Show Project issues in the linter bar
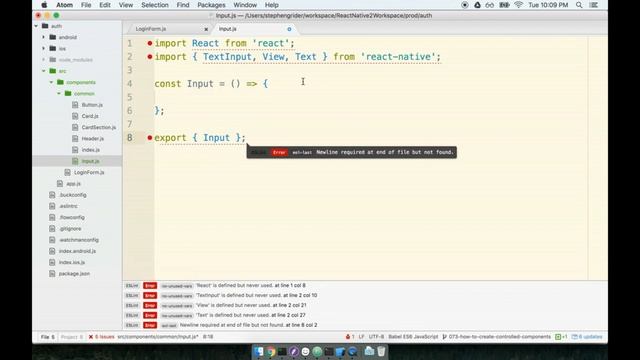Viewport: 640px width, 360px height. click(71, 337)
